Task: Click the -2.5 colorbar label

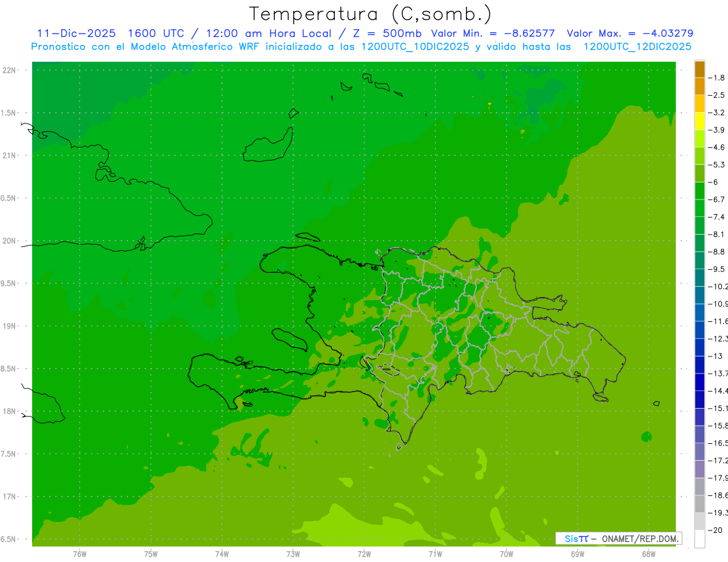Action: point(718,95)
